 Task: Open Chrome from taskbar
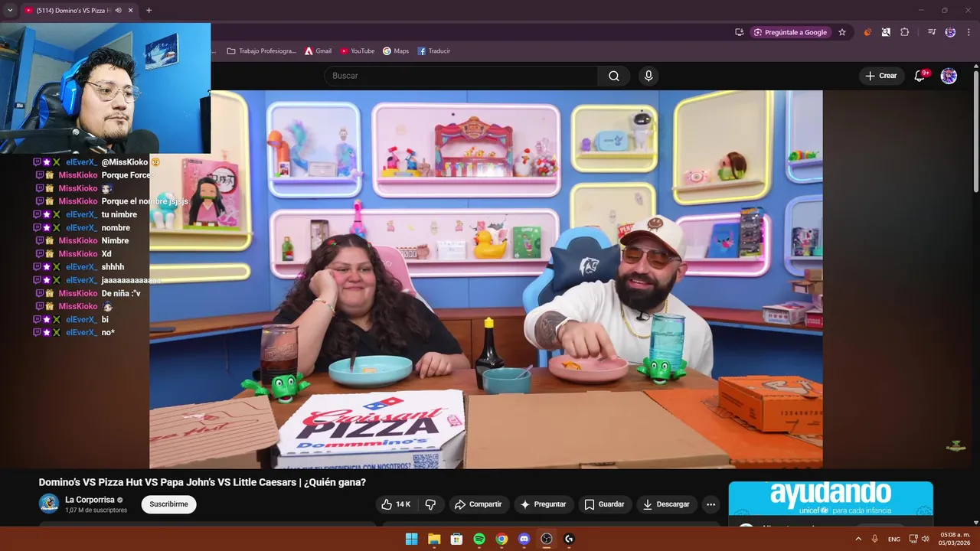pyautogui.click(x=501, y=539)
